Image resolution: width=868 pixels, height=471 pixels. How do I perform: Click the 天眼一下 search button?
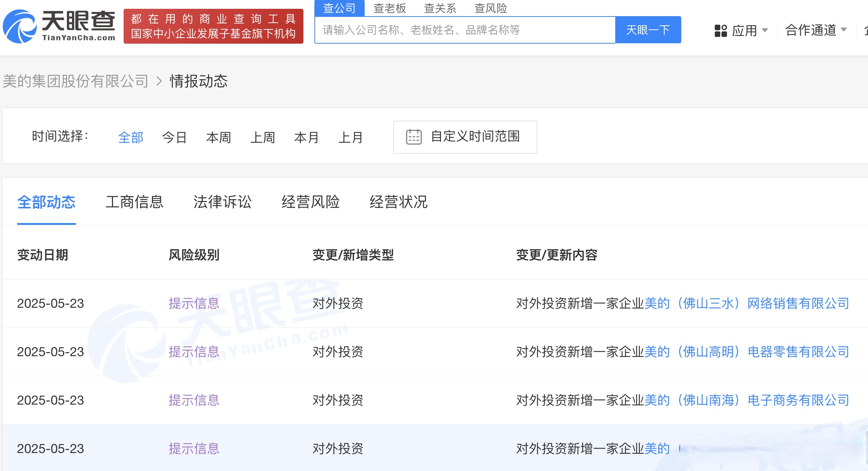pos(648,30)
